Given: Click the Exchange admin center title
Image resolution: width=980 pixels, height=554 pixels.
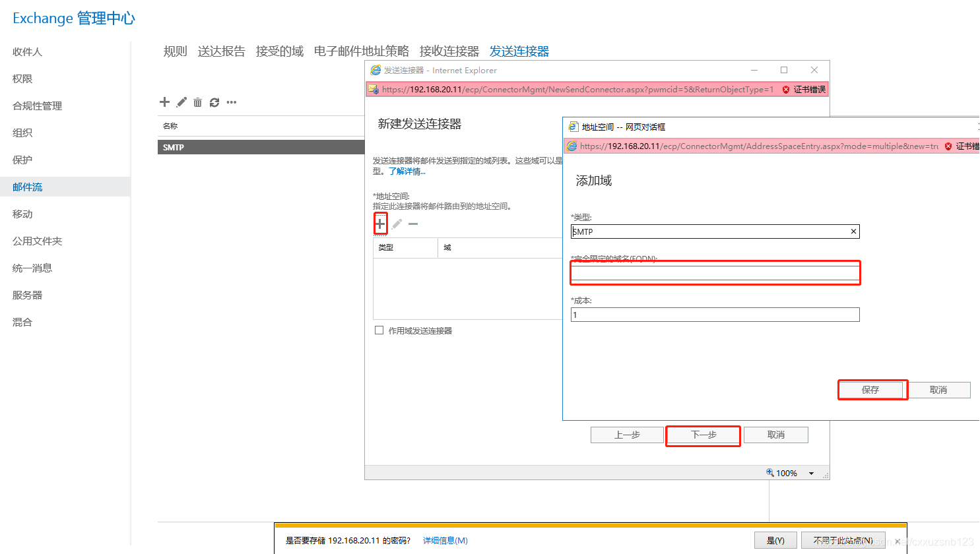Looking at the screenshot, I should (x=74, y=18).
